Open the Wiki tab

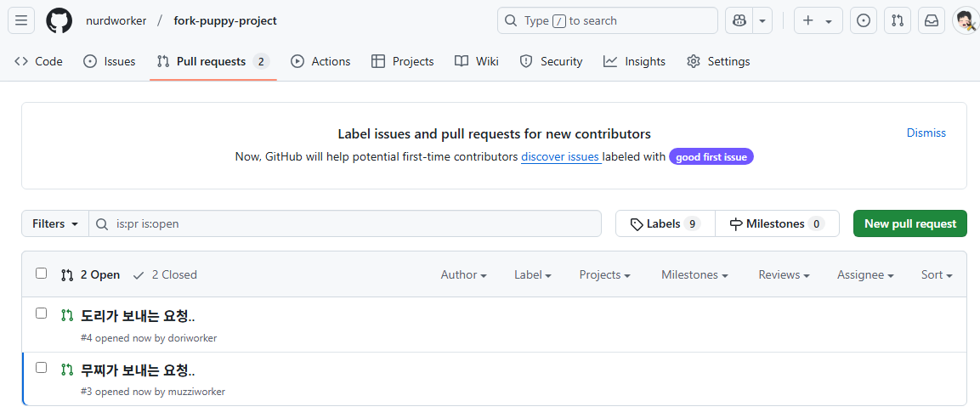coord(477,61)
